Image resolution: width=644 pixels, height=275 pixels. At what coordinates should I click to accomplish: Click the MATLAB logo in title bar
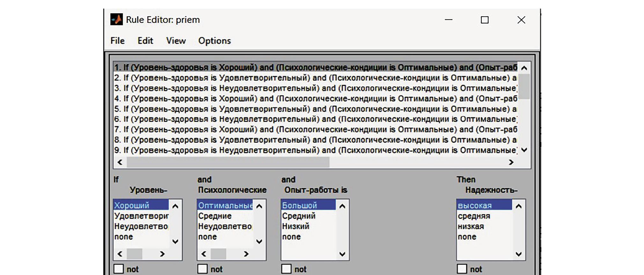click(x=116, y=20)
